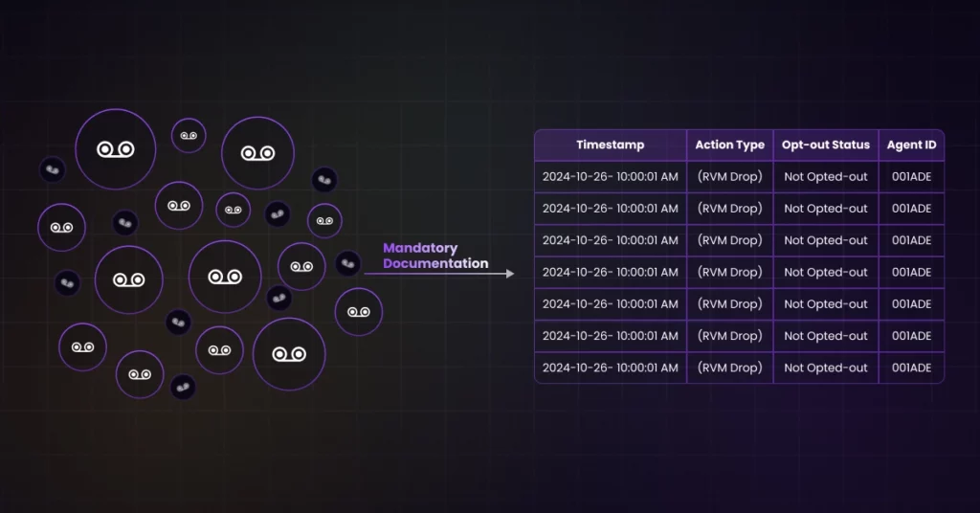Click the rightmost voicemail circle icon
980x513 pixels.
pos(359,312)
